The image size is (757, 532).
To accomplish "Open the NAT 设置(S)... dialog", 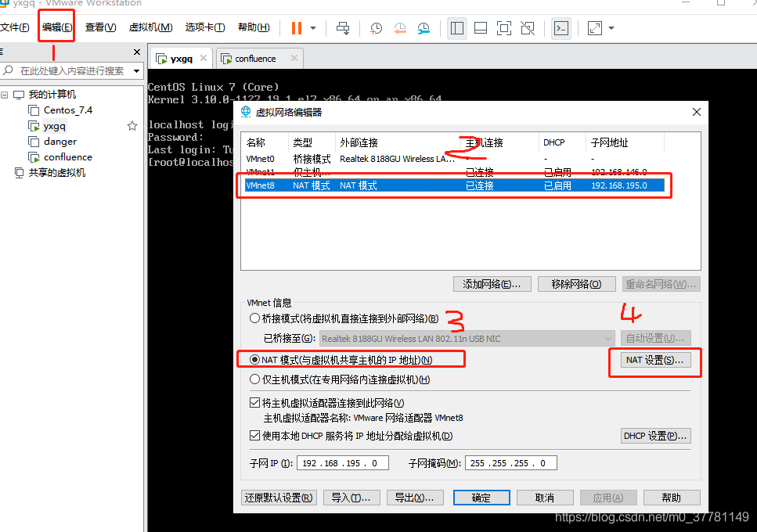I will pos(654,360).
